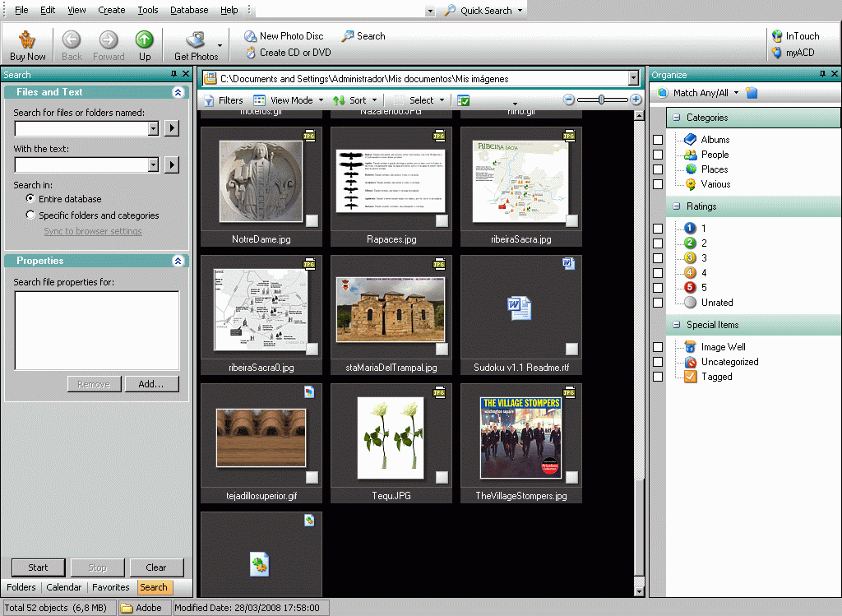
Task: Select the Entire database radio button
Action: (30, 198)
